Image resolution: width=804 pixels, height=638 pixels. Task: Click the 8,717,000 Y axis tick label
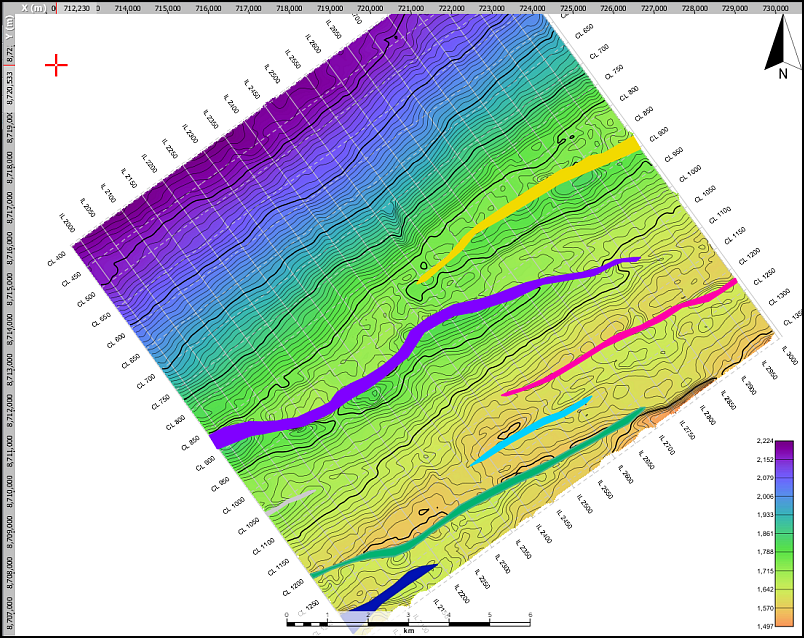(9, 208)
